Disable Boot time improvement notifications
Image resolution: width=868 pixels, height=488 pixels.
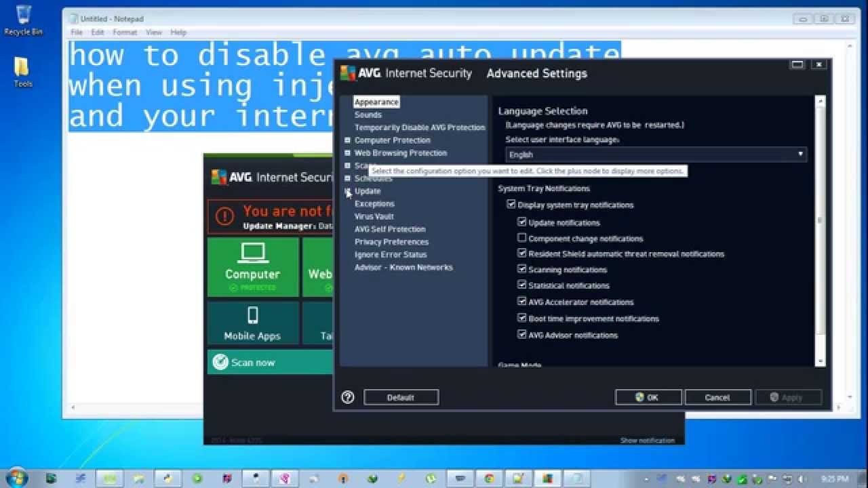(x=522, y=318)
